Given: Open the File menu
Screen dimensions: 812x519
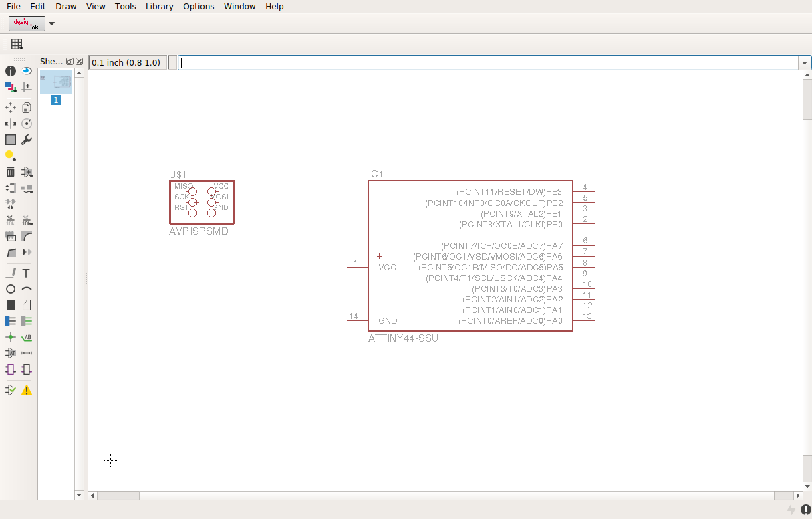Looking at the screenshot, I should 13,6.
